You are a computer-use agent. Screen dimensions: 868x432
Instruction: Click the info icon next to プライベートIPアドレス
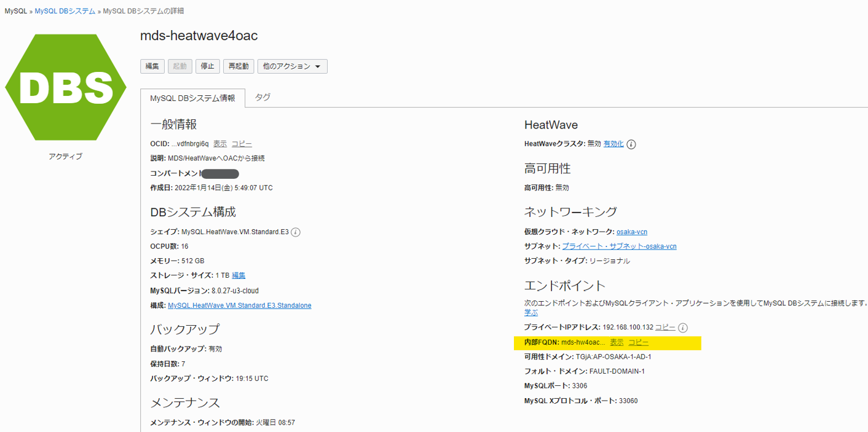[682, 327]
